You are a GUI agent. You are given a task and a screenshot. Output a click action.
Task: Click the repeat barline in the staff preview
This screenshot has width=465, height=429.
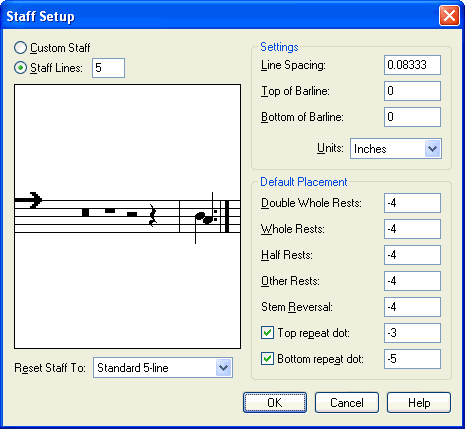click(223, 216)
